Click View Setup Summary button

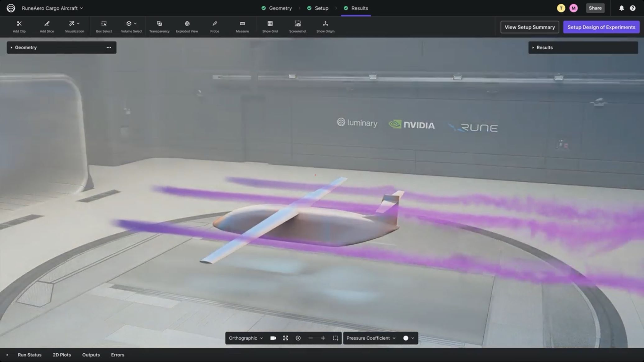(529, 27)
